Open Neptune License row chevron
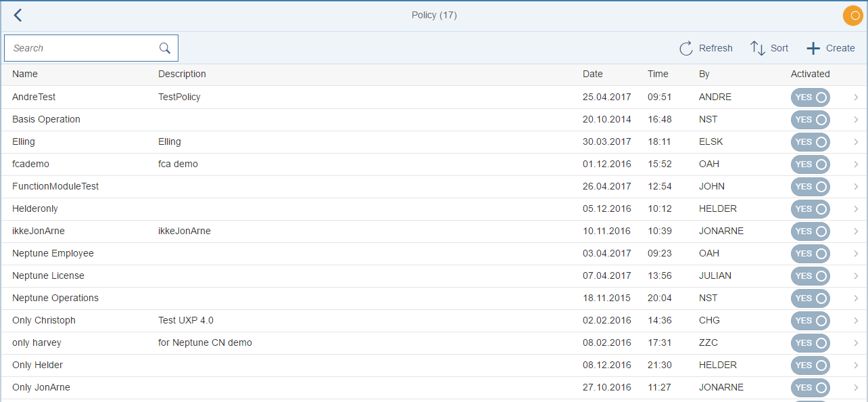868x402 pixels. click(x=856, y=276)
